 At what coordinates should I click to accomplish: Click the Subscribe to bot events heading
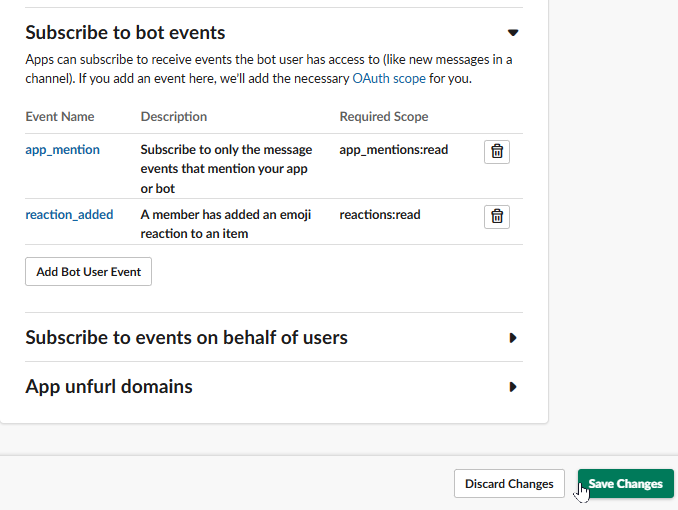point(125,33)
